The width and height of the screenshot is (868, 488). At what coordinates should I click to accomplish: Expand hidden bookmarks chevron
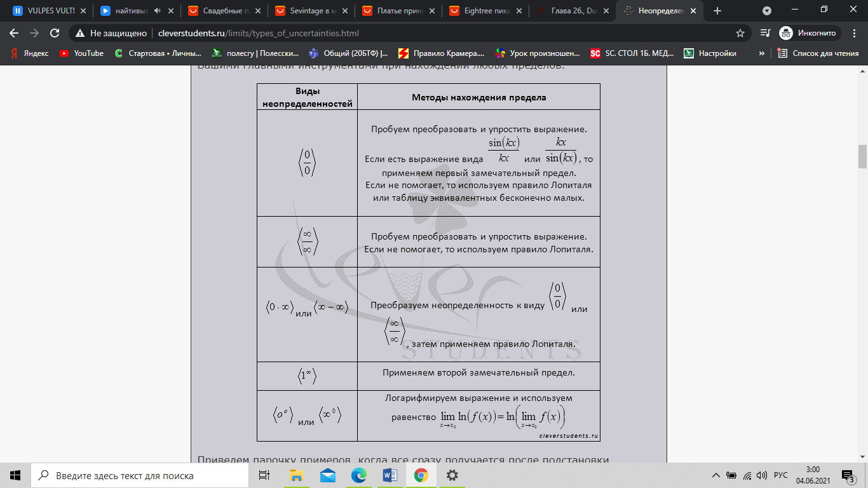[761, 53]
